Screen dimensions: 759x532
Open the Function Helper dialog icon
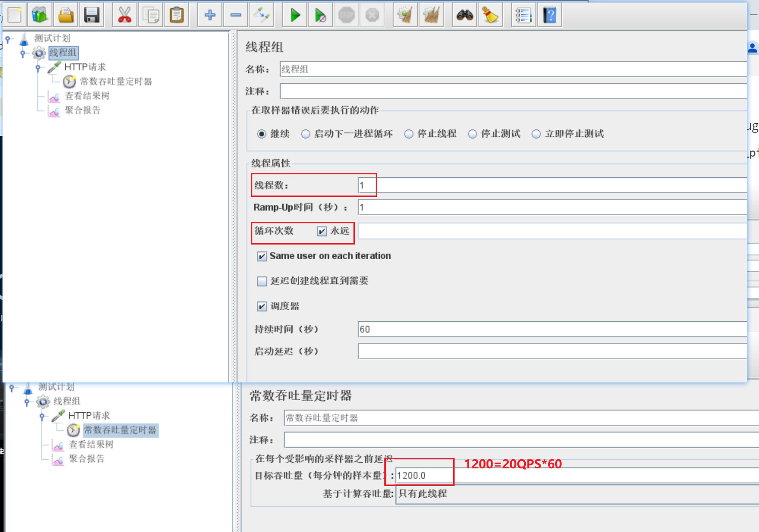pyautogui.click(x=523, y=15)
